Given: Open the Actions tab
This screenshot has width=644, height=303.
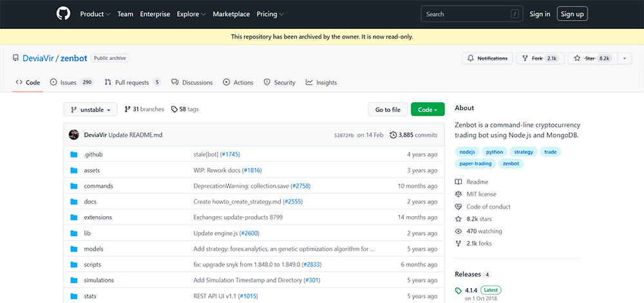Looking at the screenshot, I should [x=238, y=82].
